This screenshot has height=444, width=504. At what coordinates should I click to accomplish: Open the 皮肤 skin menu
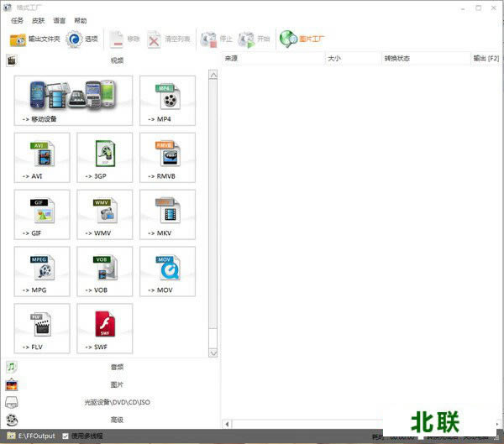coord(38,20)
